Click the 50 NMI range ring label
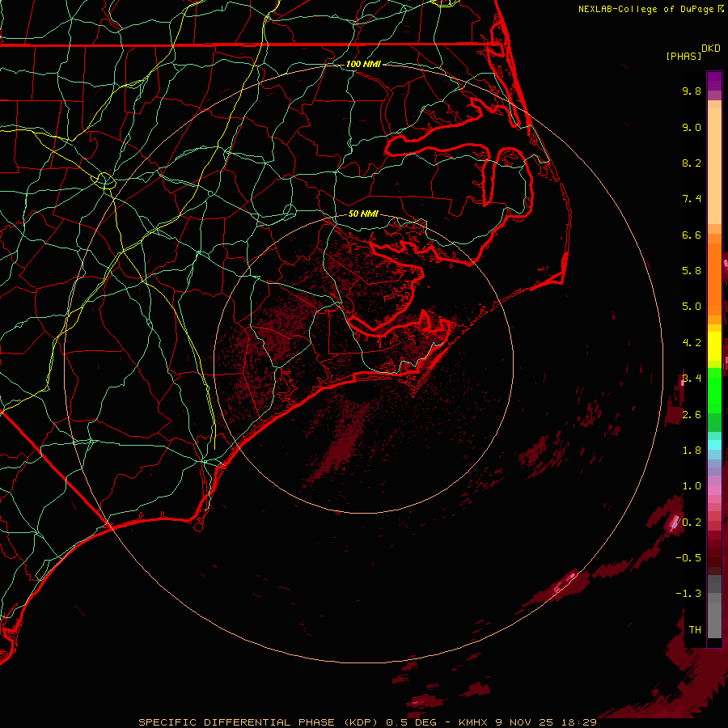The image size is (728, 728). 363,214
